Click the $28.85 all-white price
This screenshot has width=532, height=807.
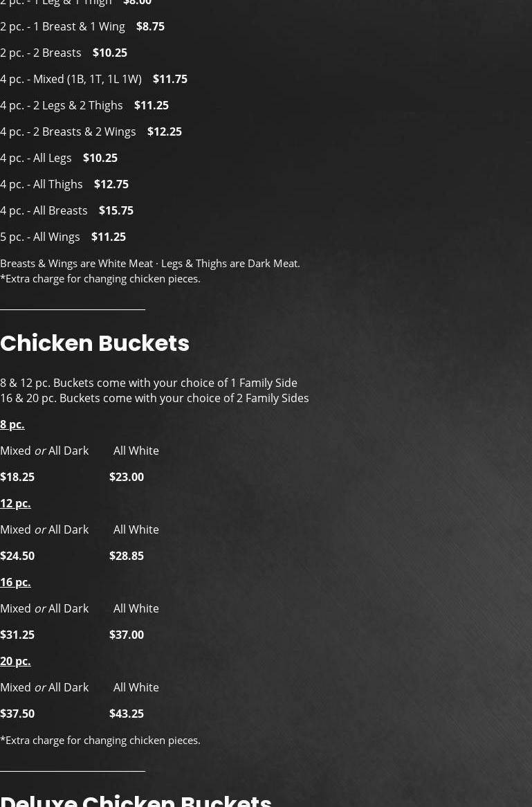point(127,556)
